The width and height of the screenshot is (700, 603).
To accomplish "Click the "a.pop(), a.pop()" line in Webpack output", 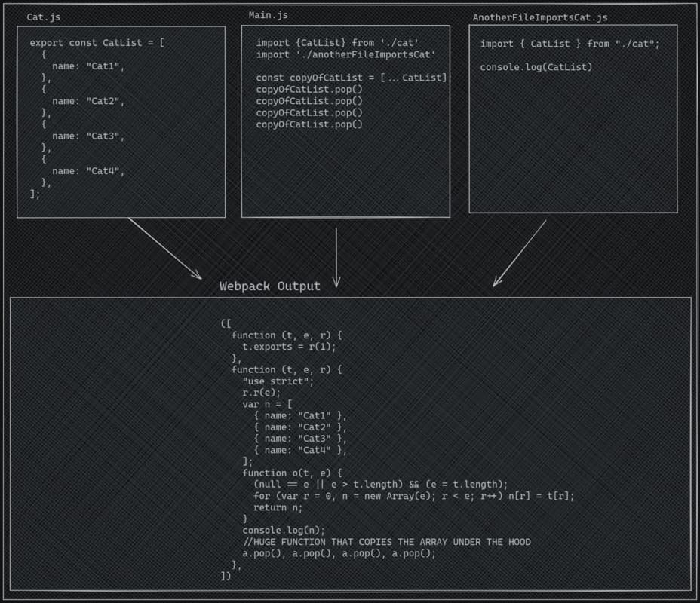I will [339, 553].
